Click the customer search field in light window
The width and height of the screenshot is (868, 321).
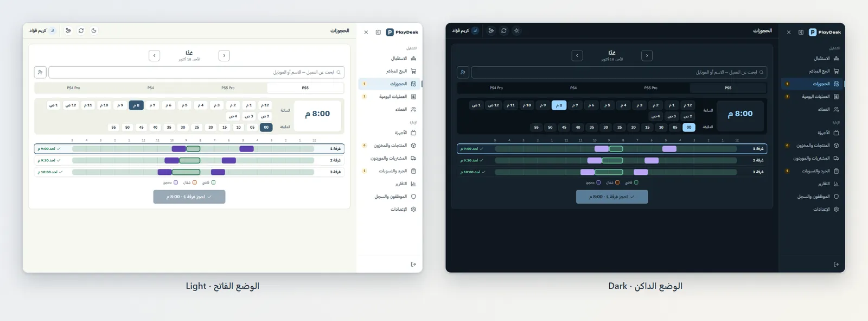pos(196,72)
